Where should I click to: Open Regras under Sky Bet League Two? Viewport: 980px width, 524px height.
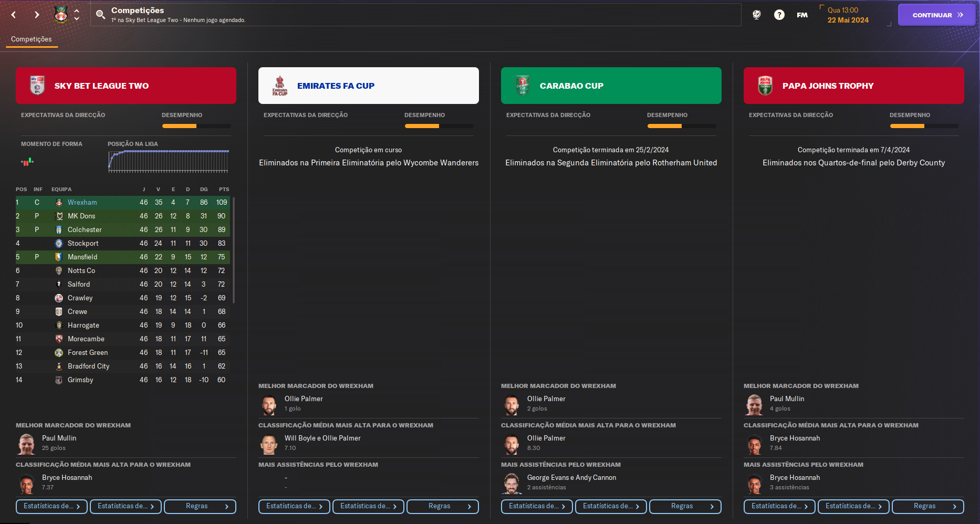(x=200, y=506)
